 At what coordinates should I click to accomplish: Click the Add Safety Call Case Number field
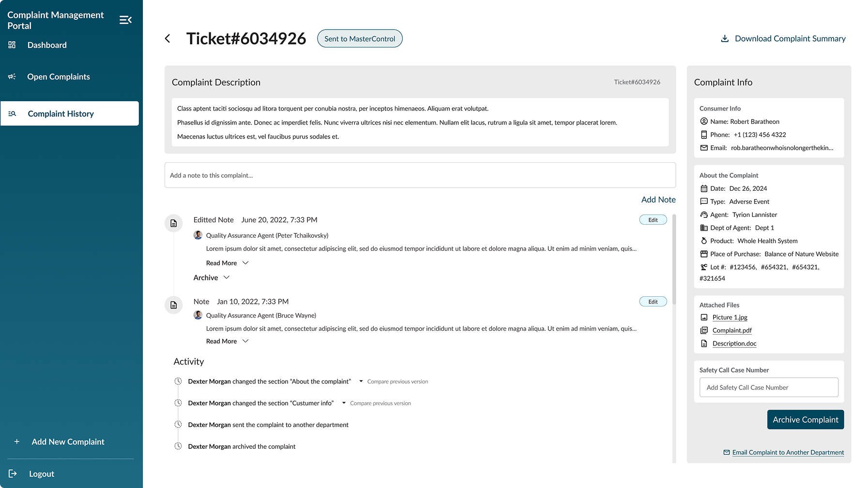click(769, 387)
